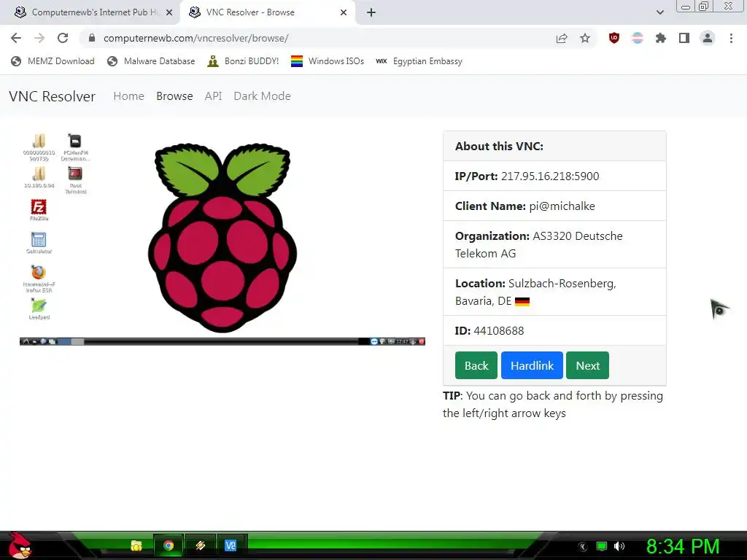Screen dimensions: 747x560
Task: Go back with browser back arrow
Action: tap(16, 38)
